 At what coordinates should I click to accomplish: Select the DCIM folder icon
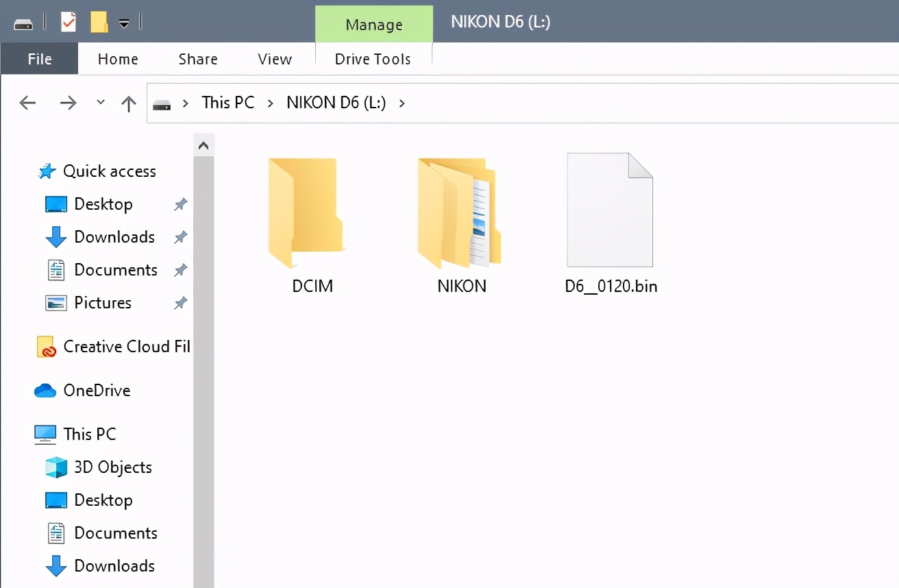pyautogui.click(x=306, y=213)
